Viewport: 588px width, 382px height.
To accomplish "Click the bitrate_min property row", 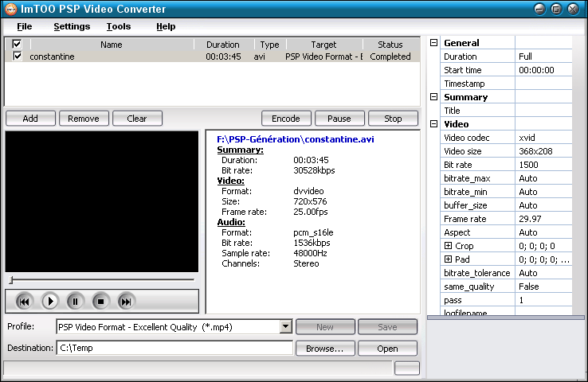I will [506, 192].
